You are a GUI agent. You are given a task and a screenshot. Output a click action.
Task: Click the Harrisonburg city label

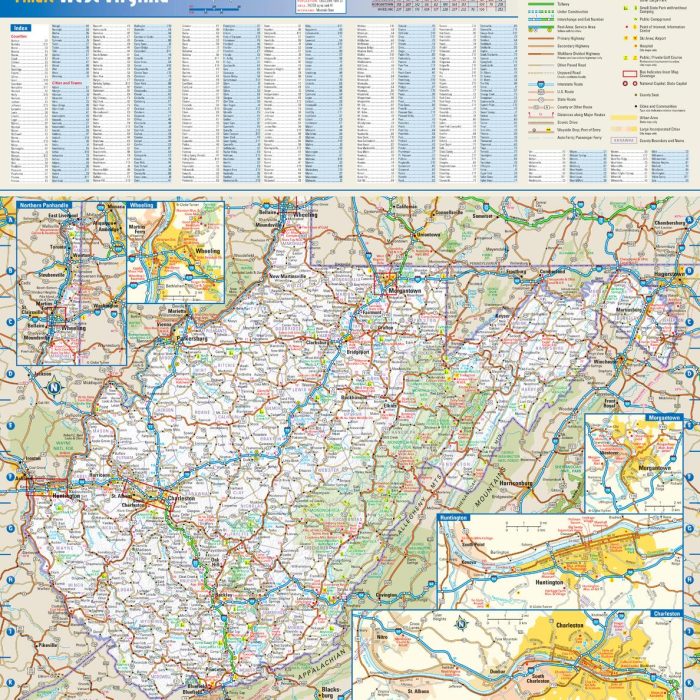(x=516, y=483)
